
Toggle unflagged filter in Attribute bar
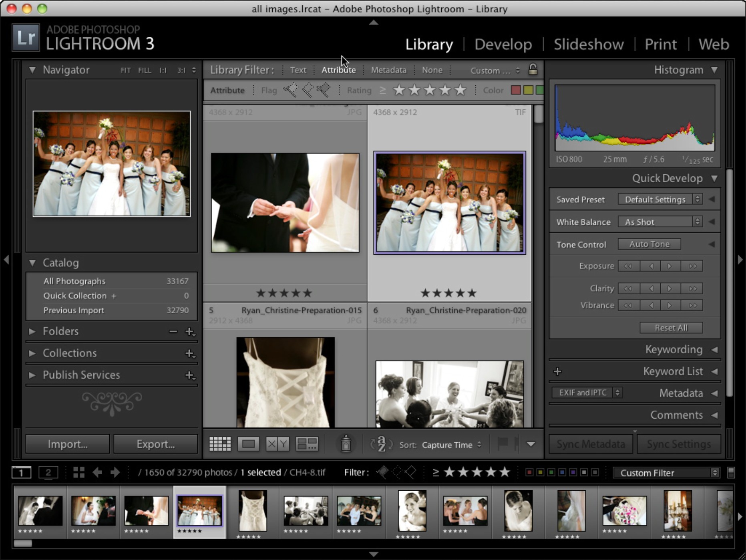click(x=308, y=90)
